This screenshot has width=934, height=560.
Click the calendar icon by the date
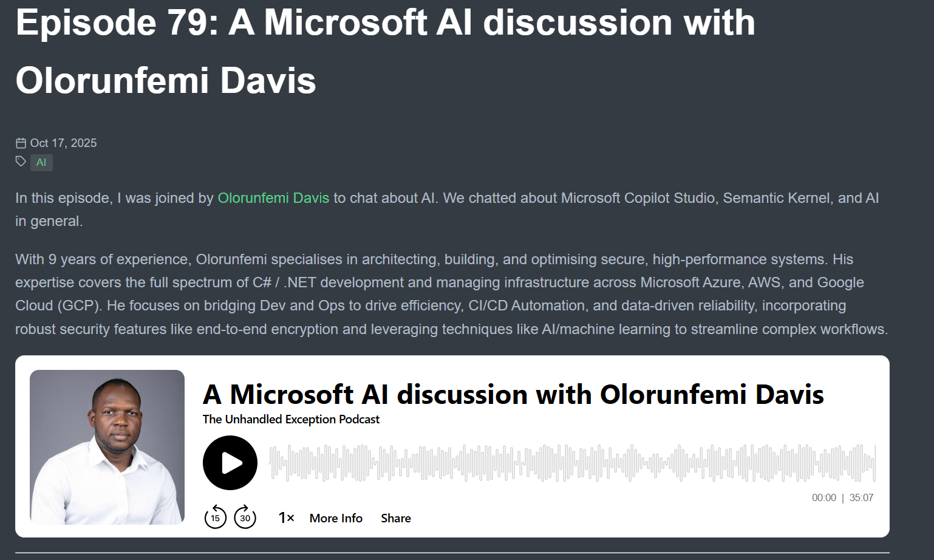(x=21, y=143)
